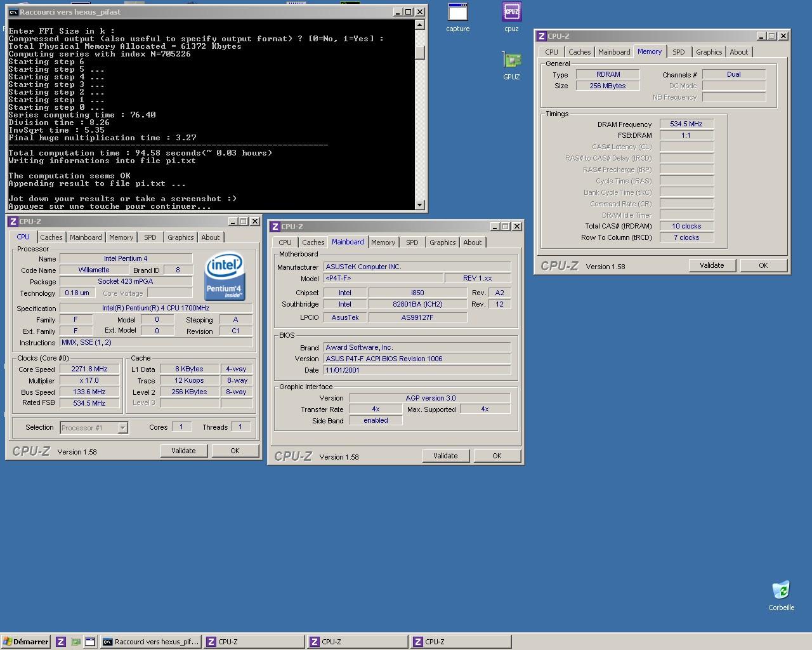Click Validate in the Mainboard window

[x=445, y=456]
